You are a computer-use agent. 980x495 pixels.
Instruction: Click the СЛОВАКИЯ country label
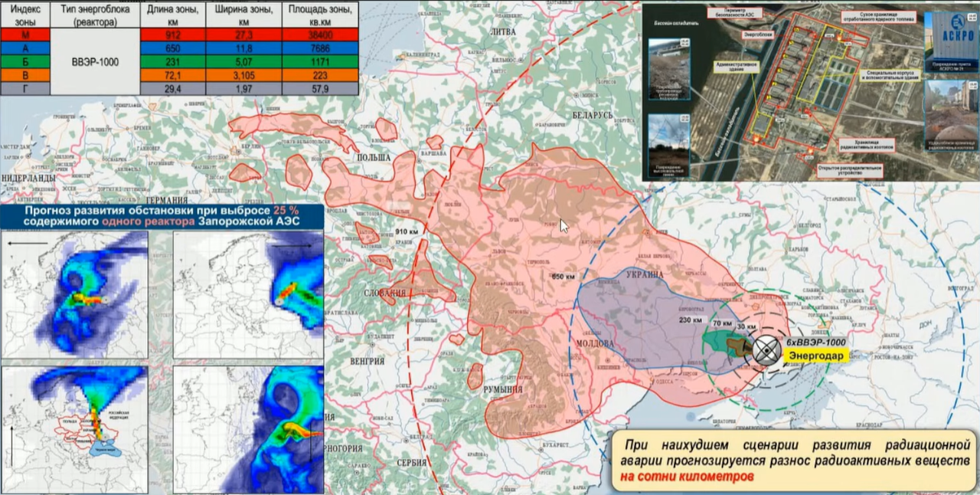[385, 293]
